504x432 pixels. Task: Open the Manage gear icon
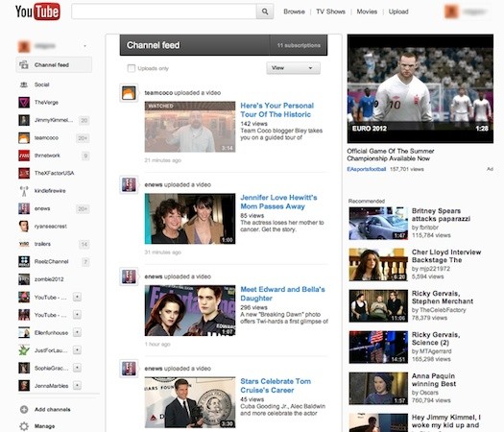(x=24, y=426)
